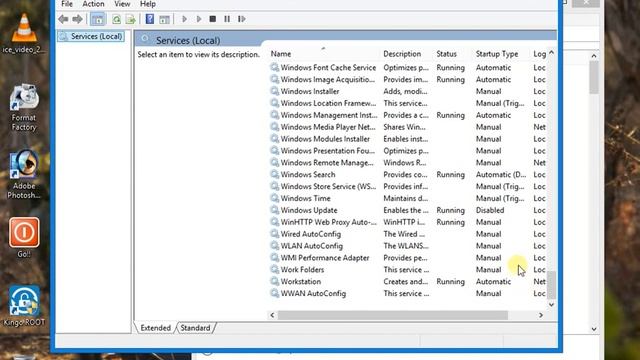Screen dimensions: 640x360
Task: Select Windows Store Service row
Action: click(407, 186)
